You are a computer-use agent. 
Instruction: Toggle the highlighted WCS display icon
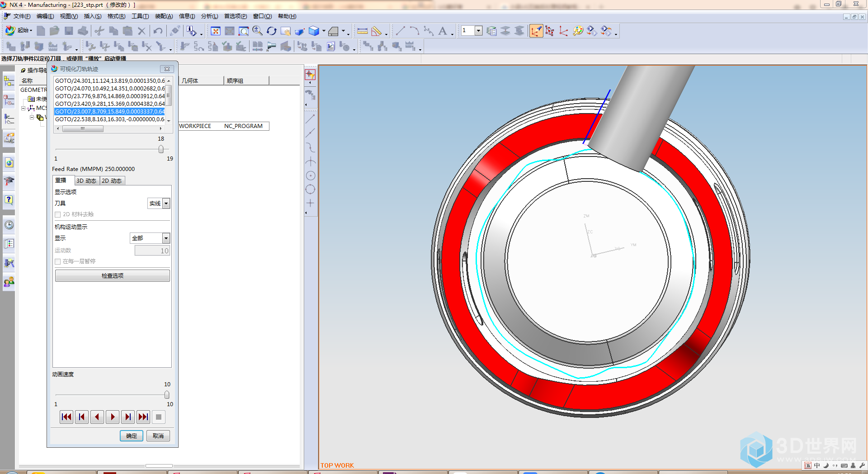click(x=536, y=31)
